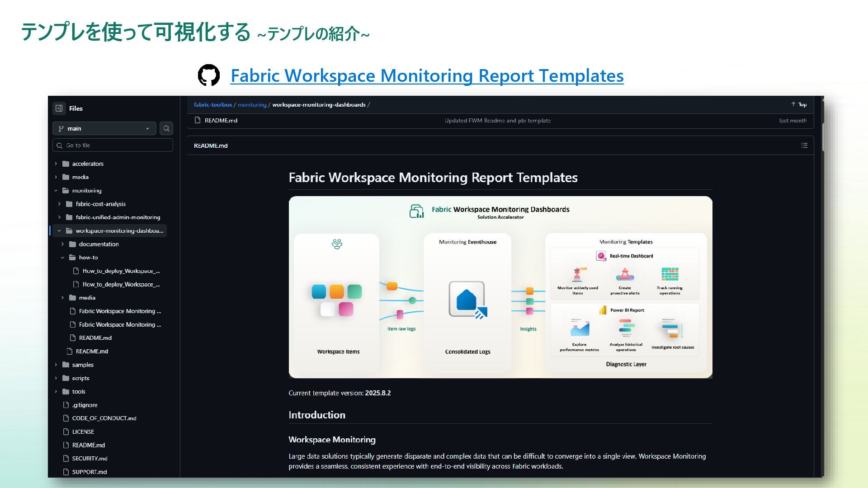This screenshot has width=868, height=488.
Task: Open the README outline list icon
Action: (x=804, y=145)
